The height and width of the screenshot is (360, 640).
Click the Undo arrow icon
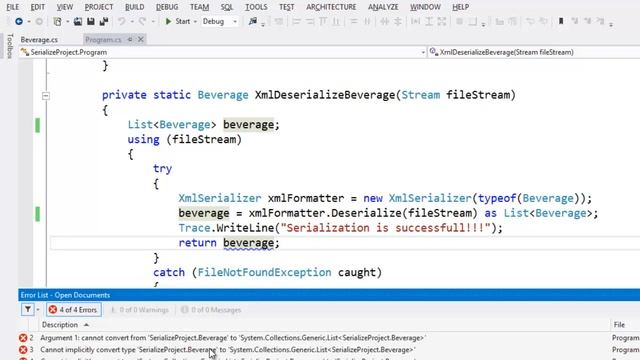pyautogui.click(x=122, y=21)
